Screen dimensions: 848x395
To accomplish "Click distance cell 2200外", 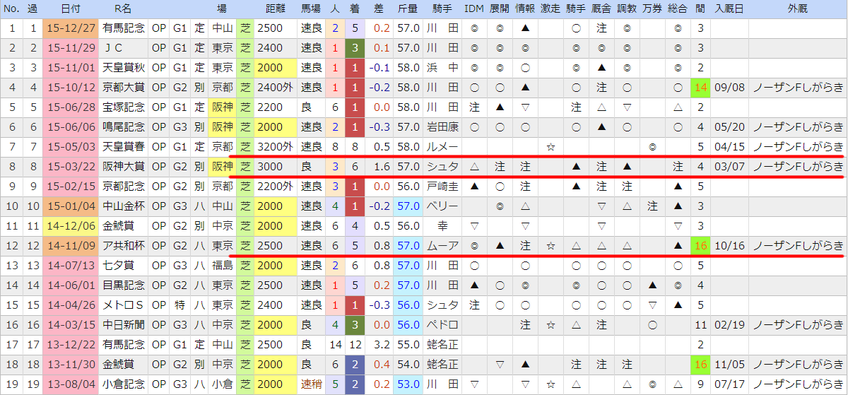I will click(x=276, y=187).
